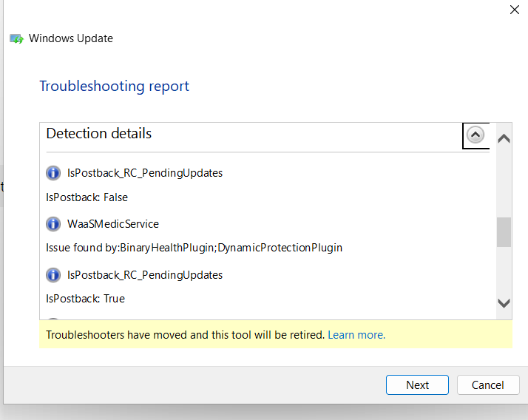Click the Next button
This screenshot has height=420, width=528.
point(417,385)
